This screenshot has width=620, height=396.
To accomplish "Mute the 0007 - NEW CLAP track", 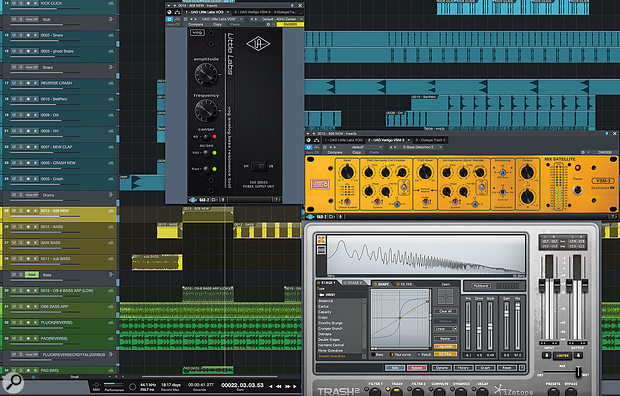I will pos(14,147).
